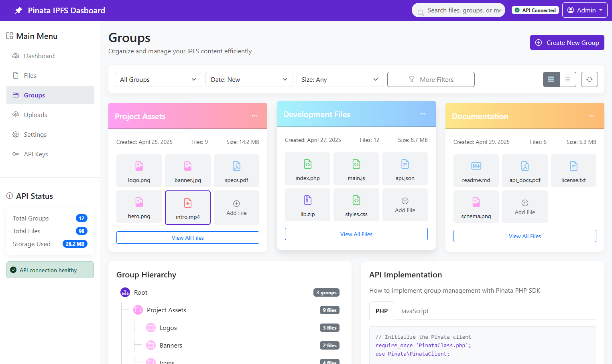The height and width of the screenshot is (364, 612).
Task: Select Groups in Main Menu
Action: pyautogui.click(x=50, y=95)
